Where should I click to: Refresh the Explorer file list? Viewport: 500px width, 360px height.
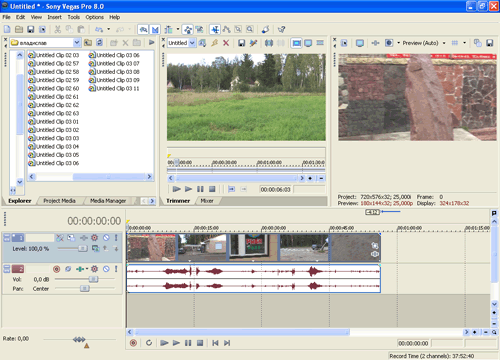point(99,43)
